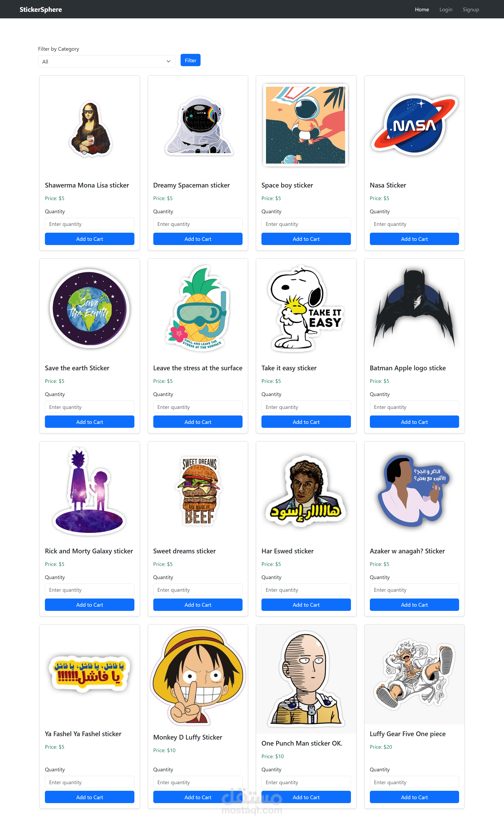Add Luffy Gear Five to cart
This screenshot has height=832, width=504.
pos(414,797)
